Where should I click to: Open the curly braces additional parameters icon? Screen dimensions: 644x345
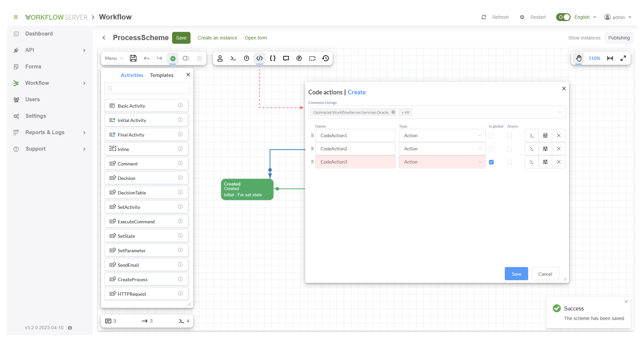click(273, 58)
